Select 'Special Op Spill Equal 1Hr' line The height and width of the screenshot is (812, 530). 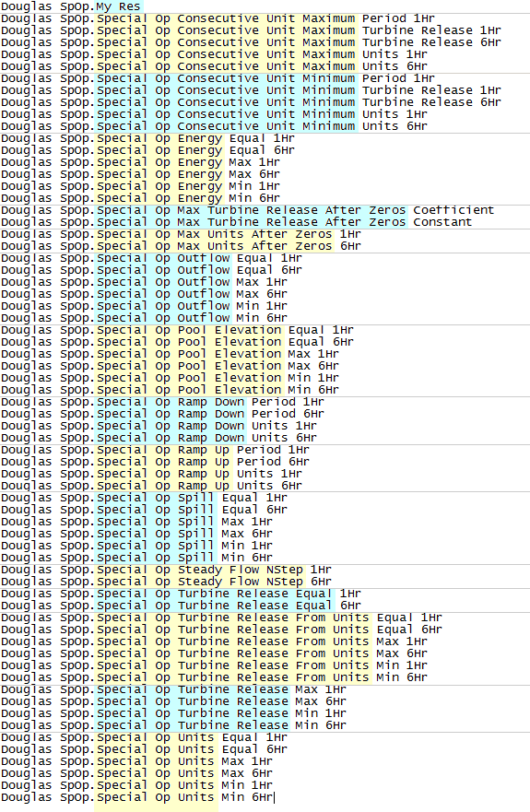144,498
